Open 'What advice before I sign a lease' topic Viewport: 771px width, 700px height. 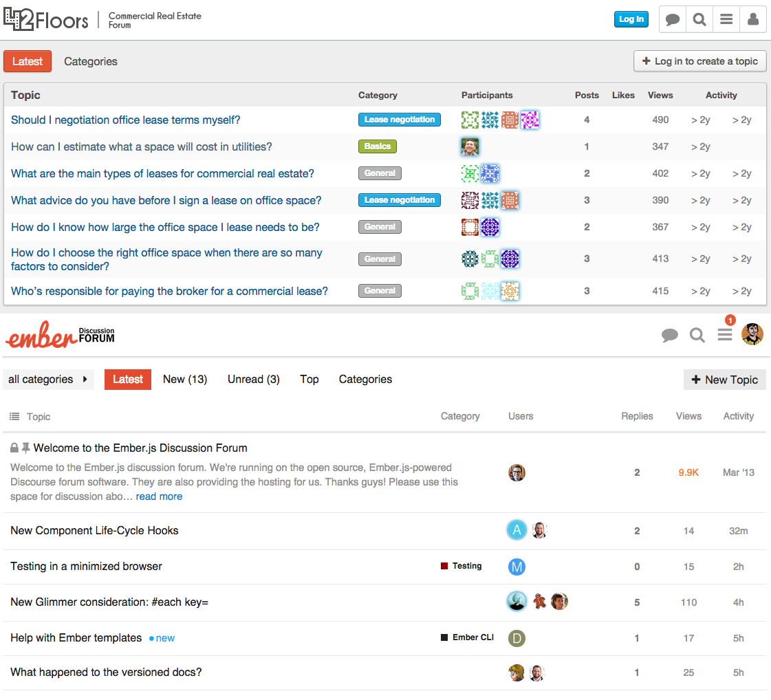click(x=166, y=200)
